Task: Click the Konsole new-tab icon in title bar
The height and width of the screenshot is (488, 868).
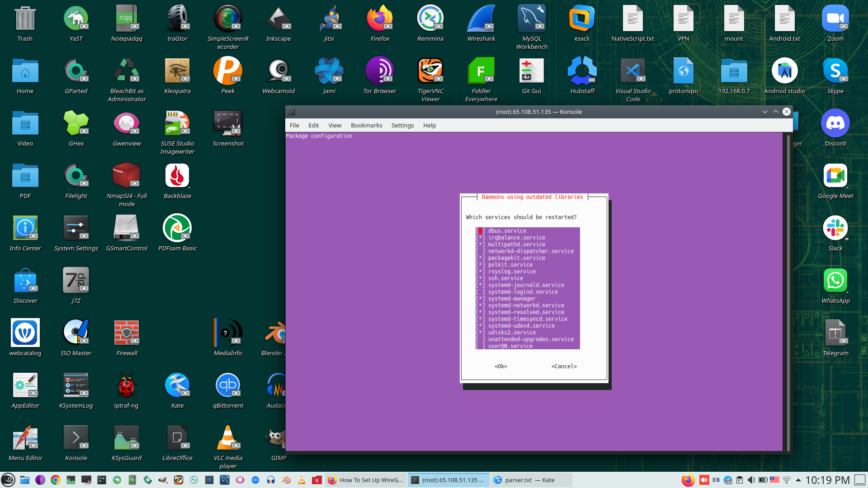Action: (x=292, y=112)
